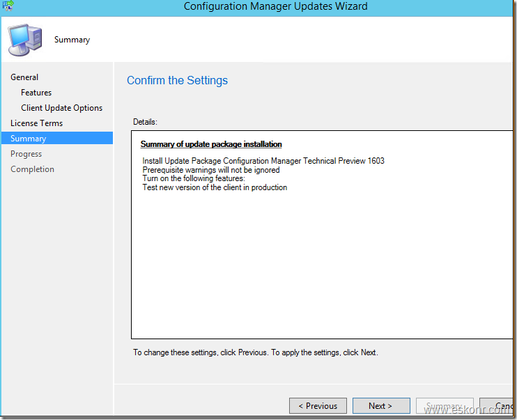Viewport: 517px width, 420px height.
Task: Click the 'Prerequisite warnings will not be ignored' line
Action: pyautogui.click(x=211, y=170)
